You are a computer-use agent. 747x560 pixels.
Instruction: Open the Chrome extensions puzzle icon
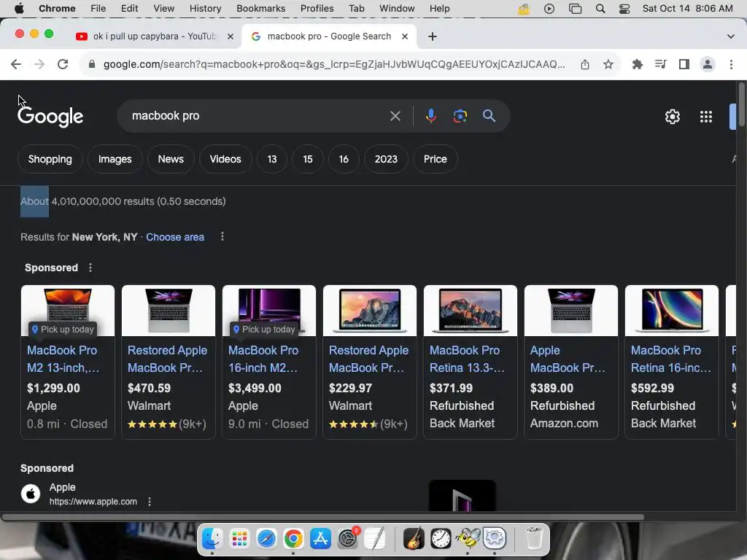coord(637,64)
